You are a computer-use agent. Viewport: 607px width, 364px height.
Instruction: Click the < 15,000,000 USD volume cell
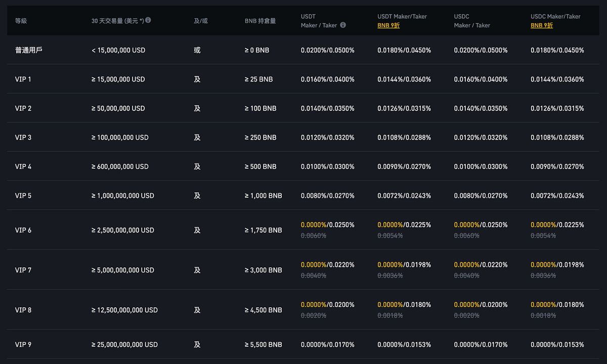tap(118, 50)
